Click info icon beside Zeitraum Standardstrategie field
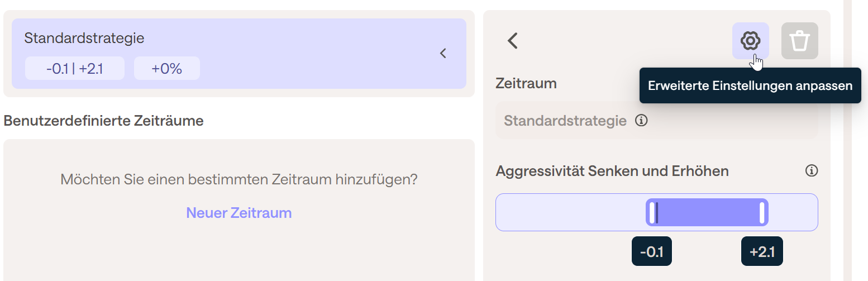 coord(642,121)
